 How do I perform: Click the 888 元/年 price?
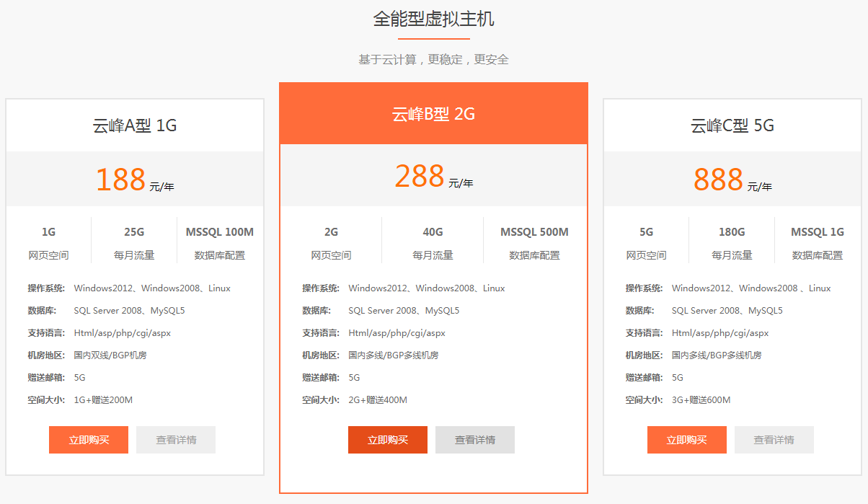click(x=732, y=180)
